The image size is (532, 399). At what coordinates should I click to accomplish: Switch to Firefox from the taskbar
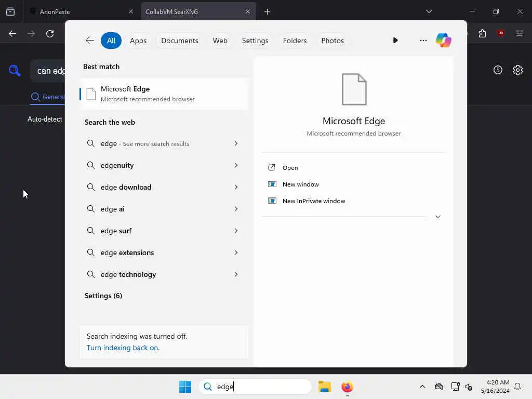coord(347,387)
